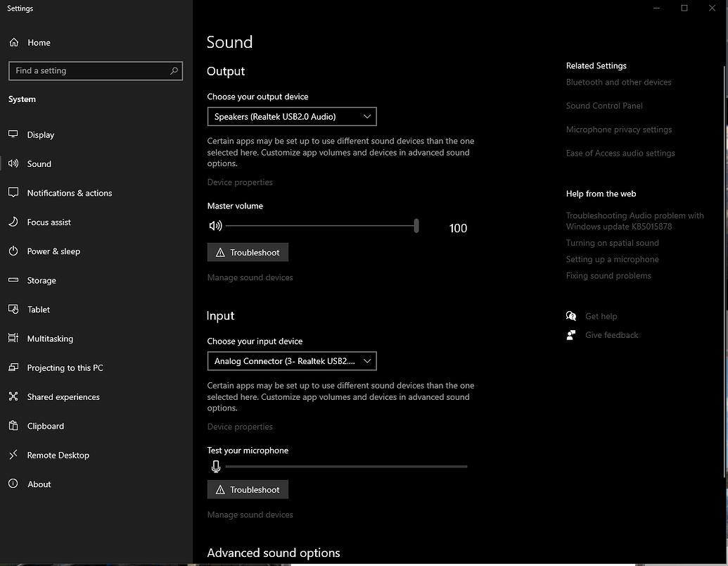The width and height of the screenshot is (728, 566).
Task: Click the microphone test level bar
Action: click(346, 467)
